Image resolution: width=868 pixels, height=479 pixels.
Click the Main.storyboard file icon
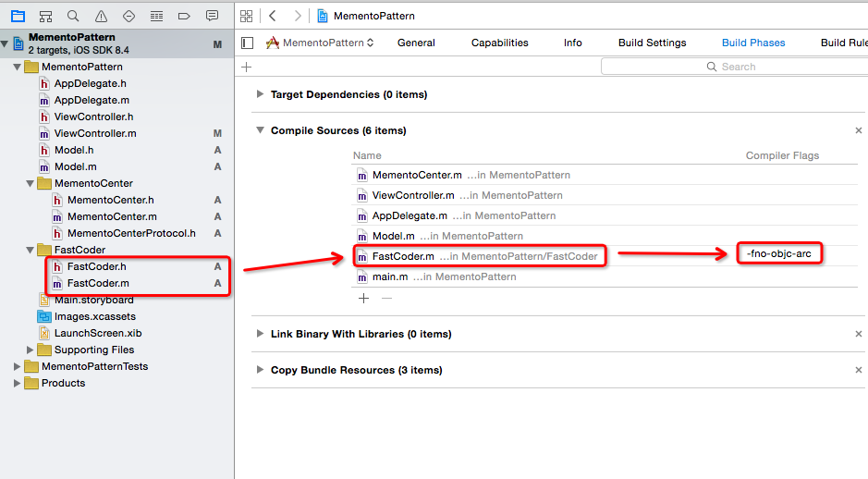click(x=44, y=301)
